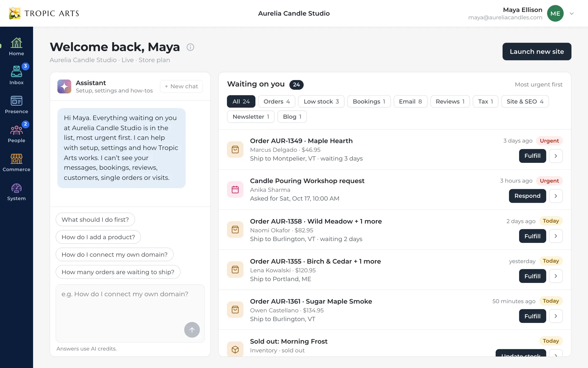Filter by Site & SEO

525,102
